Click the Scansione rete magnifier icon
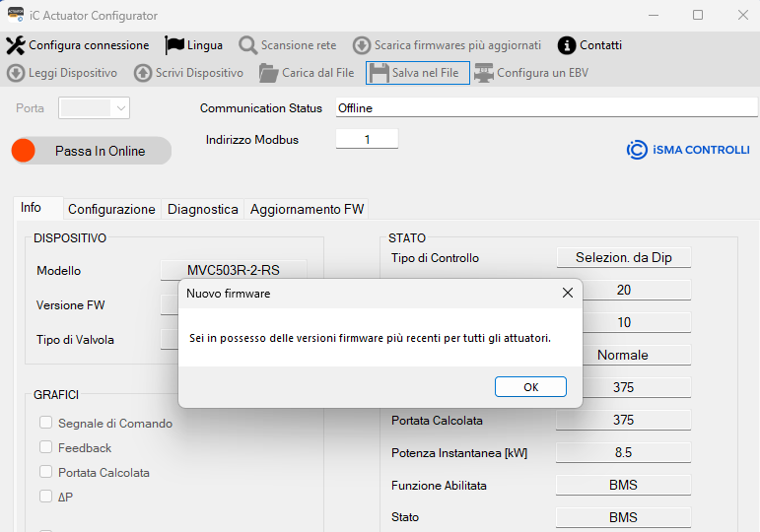 247,45
